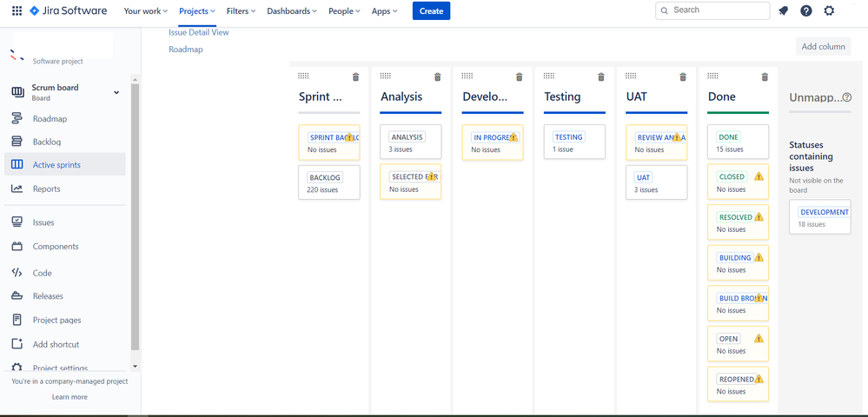Delete the Sprint column with trash icon
This screenshot has height=417, width=868.
(356, 77)
